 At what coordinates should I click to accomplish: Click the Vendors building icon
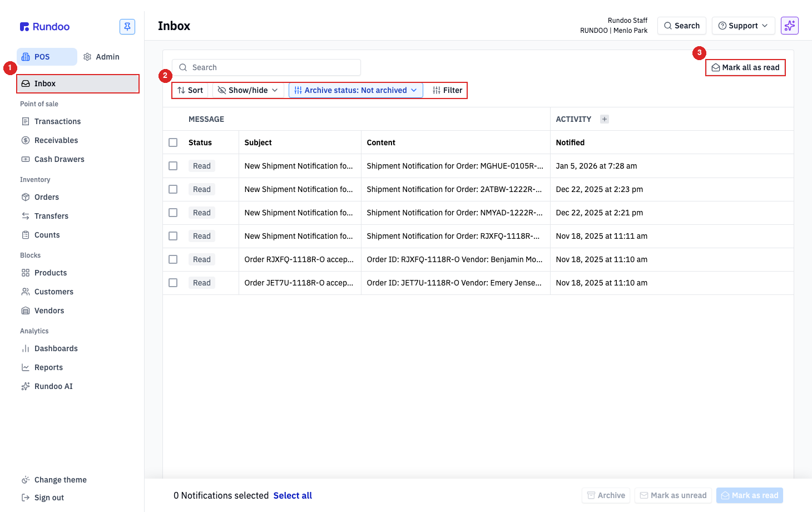coord(26,311)
